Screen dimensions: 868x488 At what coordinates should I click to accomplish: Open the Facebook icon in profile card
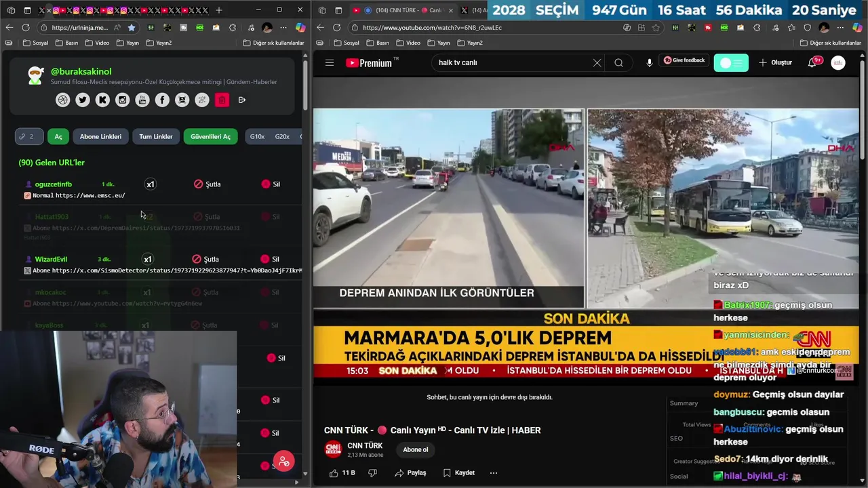[x=162, y=100]
